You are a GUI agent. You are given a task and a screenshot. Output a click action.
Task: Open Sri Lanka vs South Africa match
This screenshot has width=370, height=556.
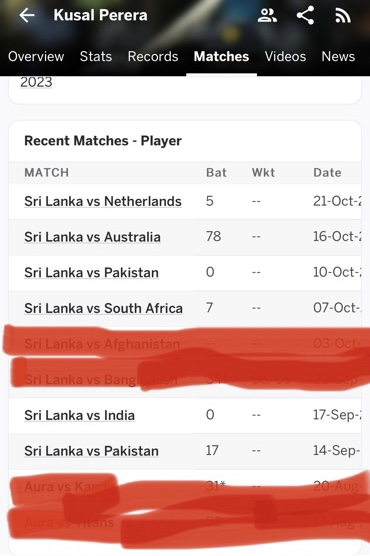[104, 308]
